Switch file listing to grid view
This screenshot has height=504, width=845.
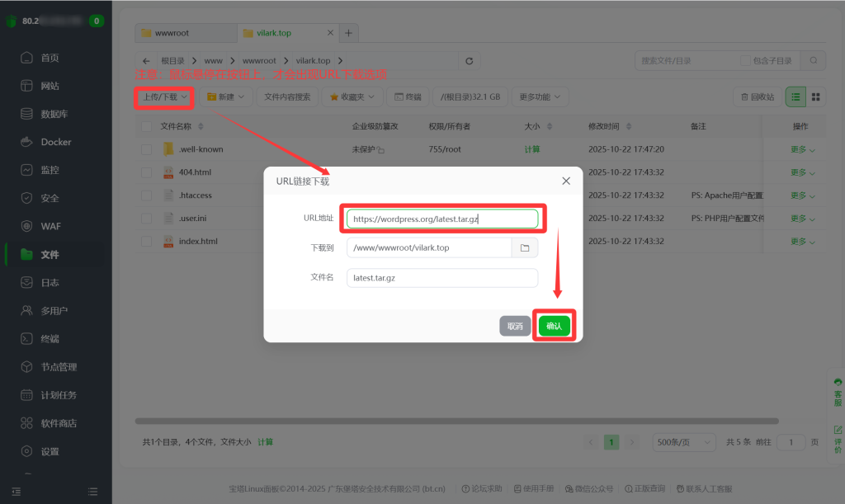click(x=815, y=97)
